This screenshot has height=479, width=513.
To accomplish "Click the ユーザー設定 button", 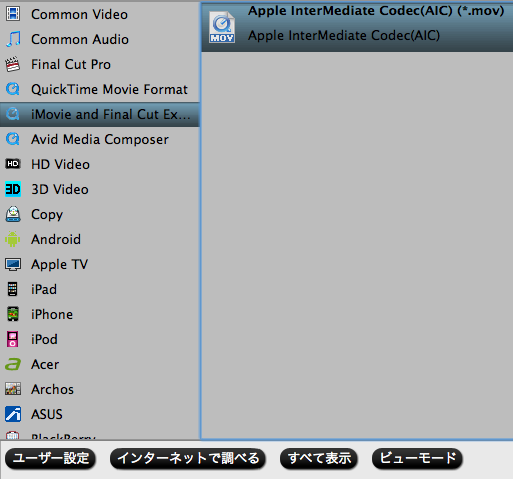I will [x=50, y=459].
